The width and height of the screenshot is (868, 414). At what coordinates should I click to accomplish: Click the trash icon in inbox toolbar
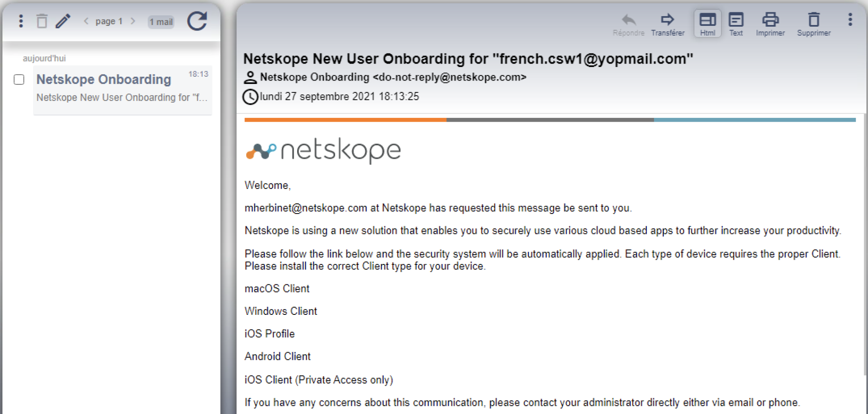[42, 21]
